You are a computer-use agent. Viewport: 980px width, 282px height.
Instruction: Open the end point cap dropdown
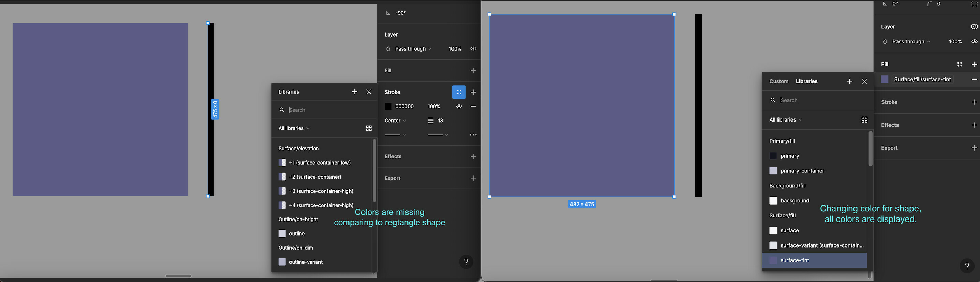point(437,135)
